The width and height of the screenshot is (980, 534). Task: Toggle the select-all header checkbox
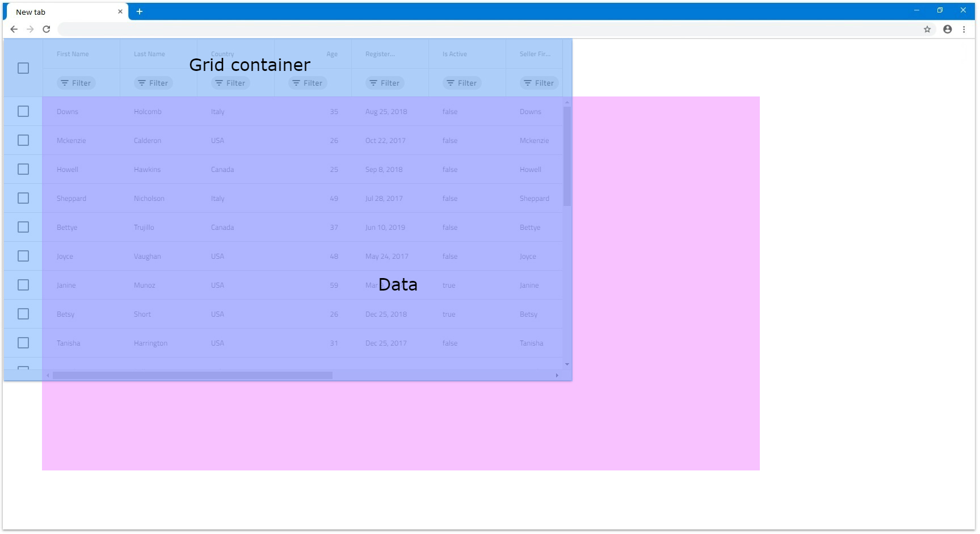tap(23, 68)
